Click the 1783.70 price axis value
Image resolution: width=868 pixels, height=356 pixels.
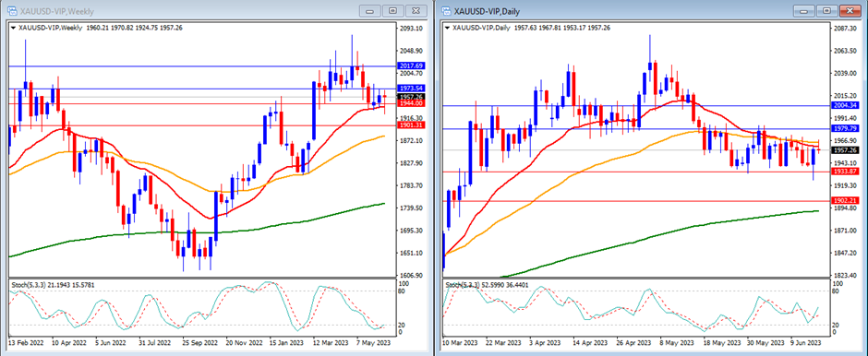411,185
